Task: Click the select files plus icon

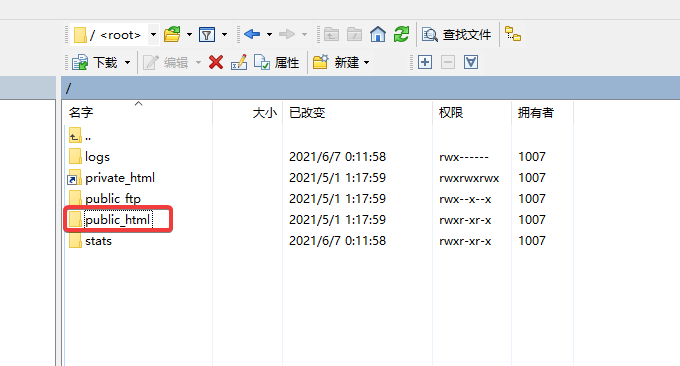Action: [425, 62]
